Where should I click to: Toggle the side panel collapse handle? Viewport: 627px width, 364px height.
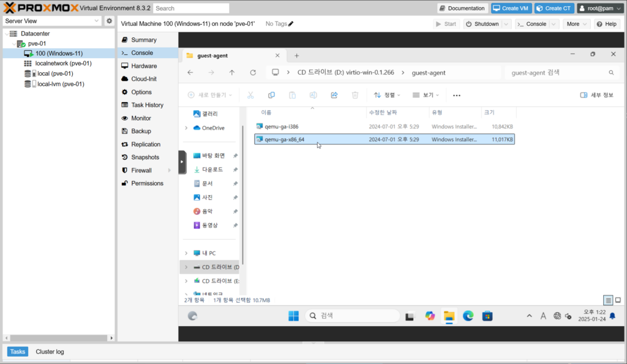pyautogui.click(x=181, y=162)
